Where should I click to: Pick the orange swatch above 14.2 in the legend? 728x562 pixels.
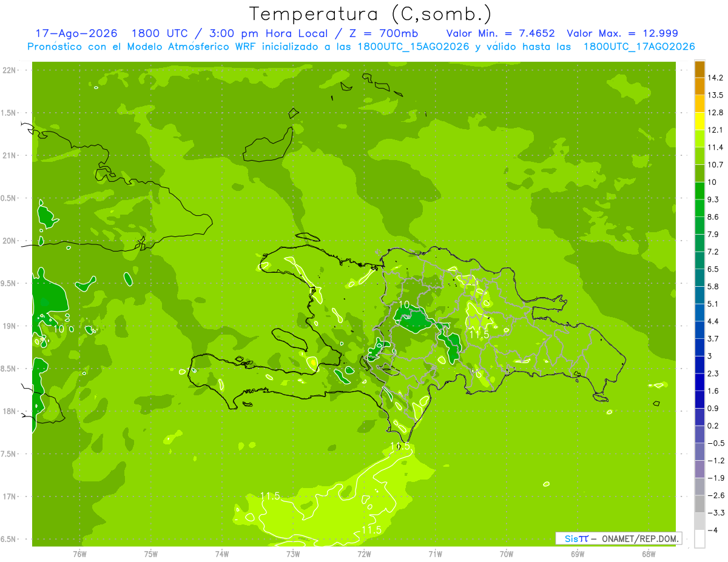pyautogui.click(x=699, y=69)
